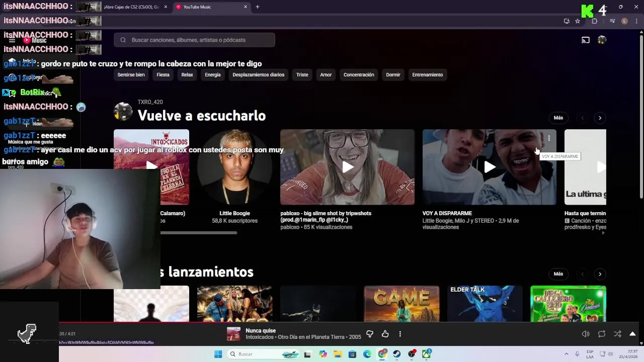Screen dimensions: 644x362
Task: Click the magnifier icon in the search box
Action: [x=123, y=40]
